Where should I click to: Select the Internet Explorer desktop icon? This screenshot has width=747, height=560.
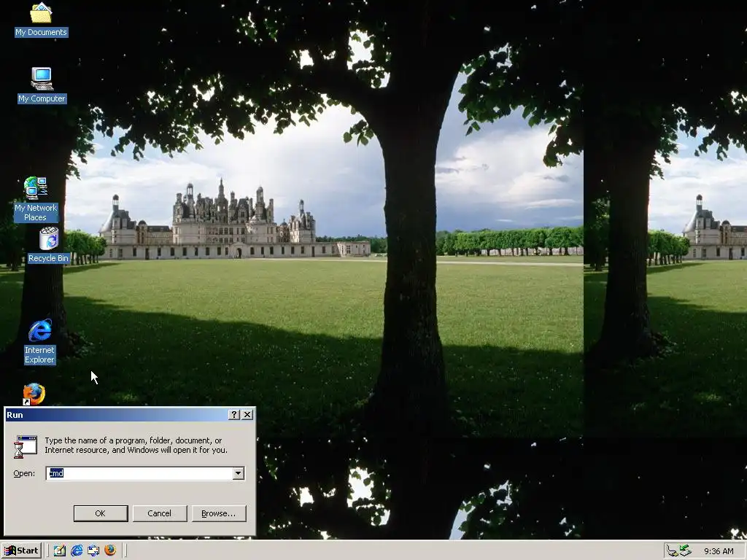pyautogui.click(x=40, y=342)
